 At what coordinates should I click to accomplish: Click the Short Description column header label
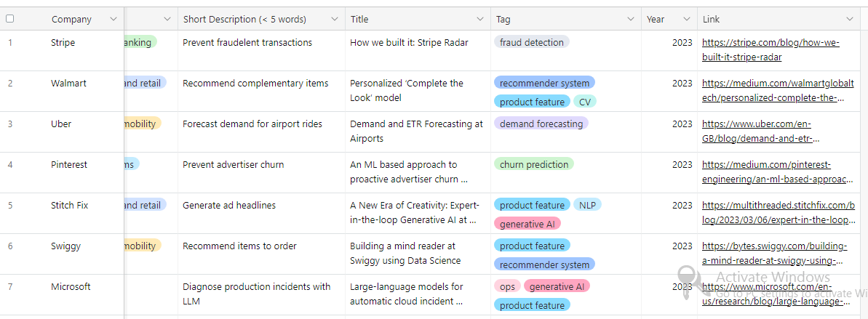(244, 20)
